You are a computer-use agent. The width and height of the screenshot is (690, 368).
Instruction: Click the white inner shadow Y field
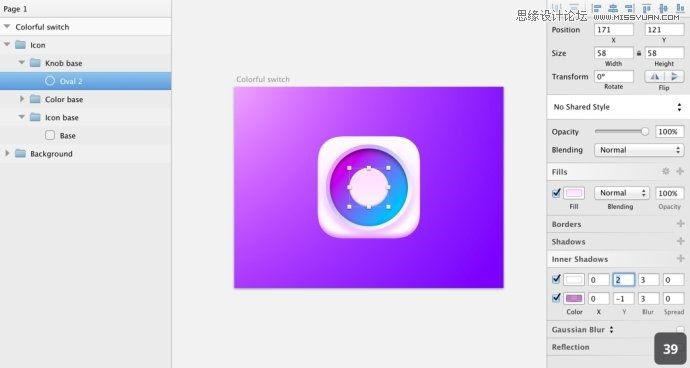coord(624,280)
